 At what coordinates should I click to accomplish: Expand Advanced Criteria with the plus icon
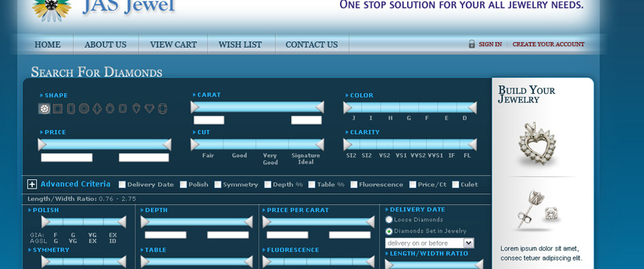pos(32,184)
